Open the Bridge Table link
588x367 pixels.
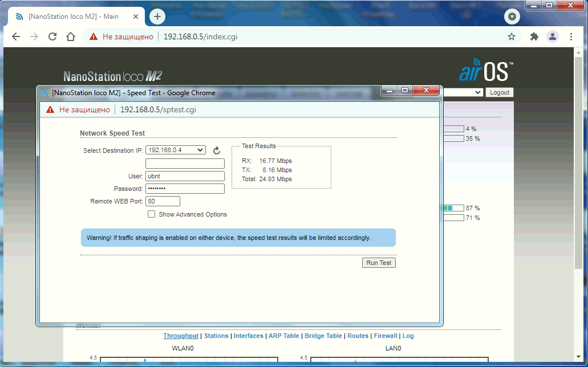[323, 336]
